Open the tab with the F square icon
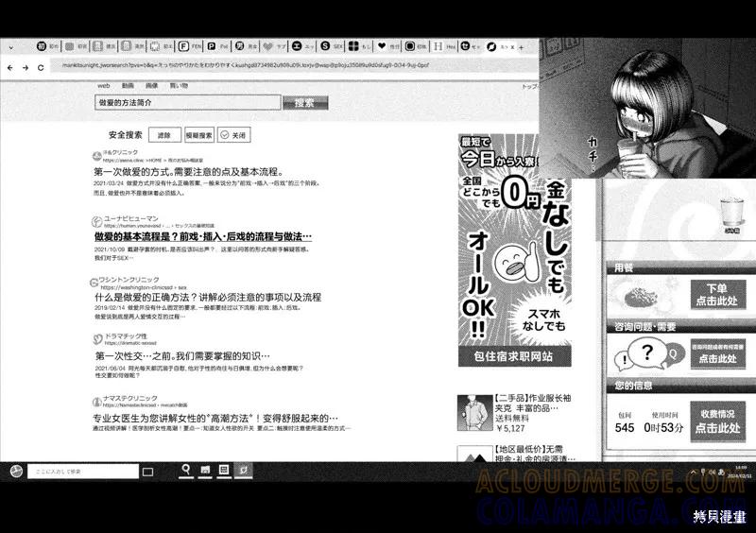The width and height of the screenshot is (756, 533). click(190, 46)
